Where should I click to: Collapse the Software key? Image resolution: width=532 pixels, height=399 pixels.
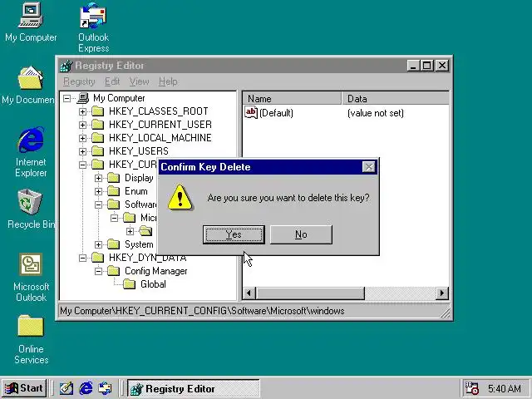(98, 204)
